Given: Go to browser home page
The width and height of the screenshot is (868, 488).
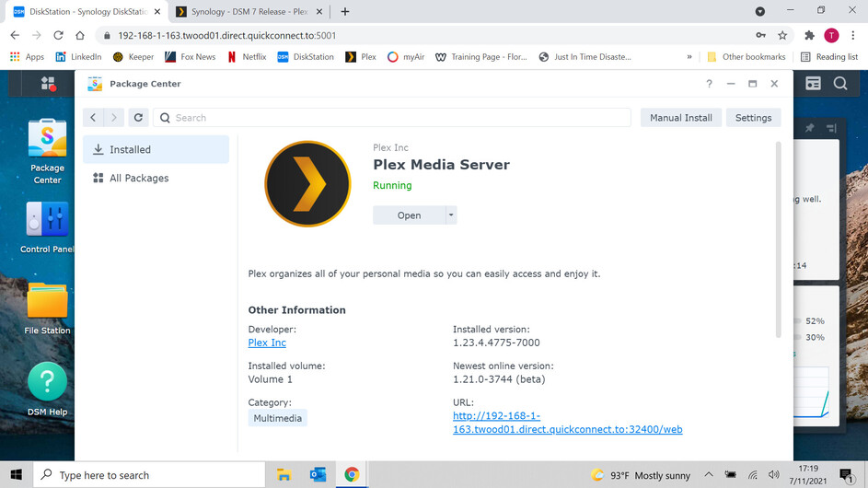Looking at the screenshot, I should tap(80, 36).
